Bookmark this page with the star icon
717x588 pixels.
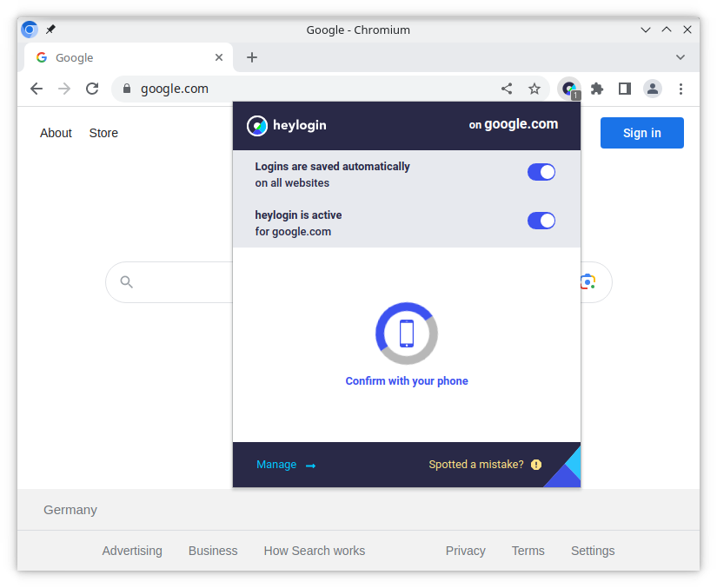[x=534, y=89]
